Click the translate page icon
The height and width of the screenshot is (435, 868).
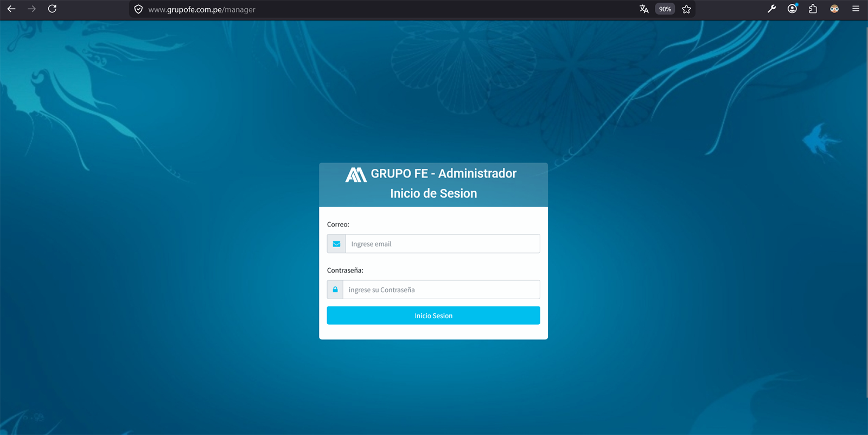pos(644,9)
